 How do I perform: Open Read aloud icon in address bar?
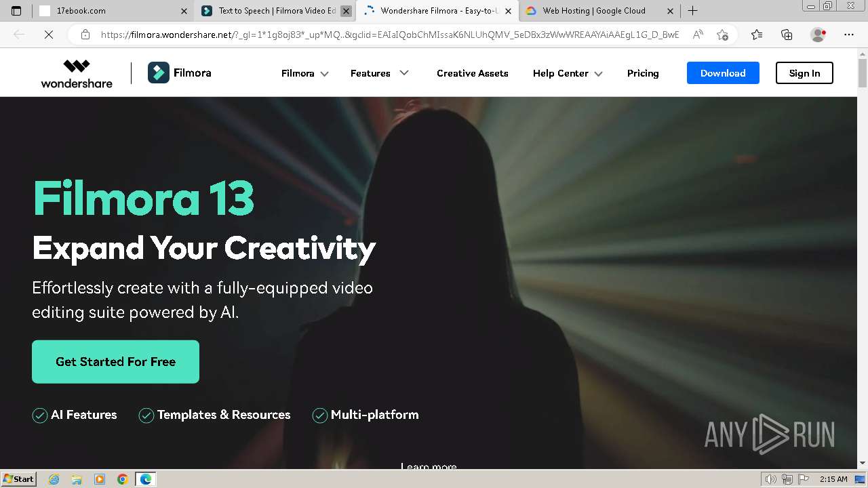(698, 35)
